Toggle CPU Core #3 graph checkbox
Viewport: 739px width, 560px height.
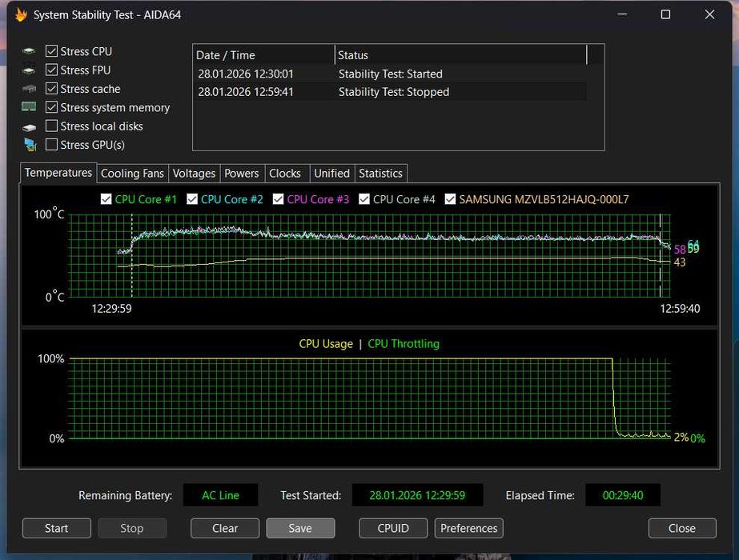[x=278, y=199]
